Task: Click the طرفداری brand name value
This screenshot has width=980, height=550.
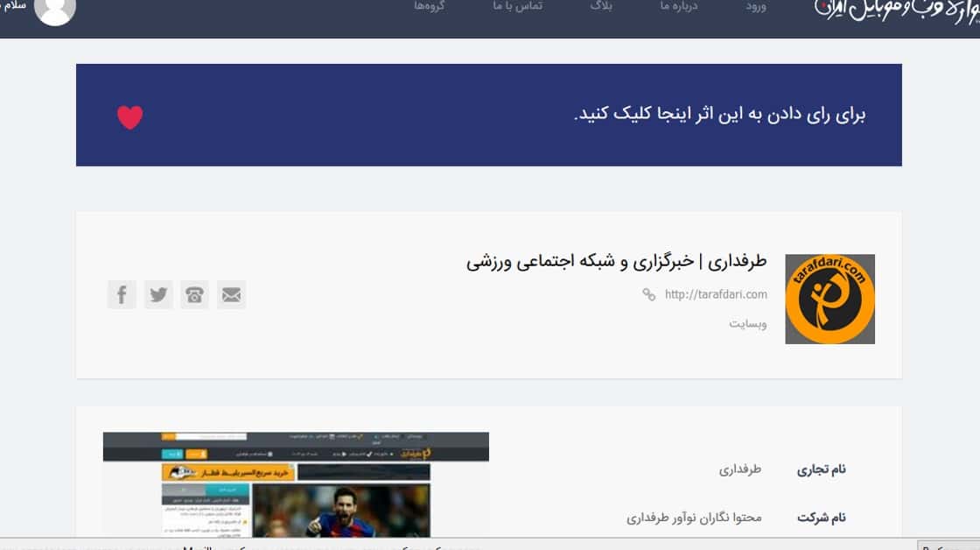Action: tap(740, 469)
